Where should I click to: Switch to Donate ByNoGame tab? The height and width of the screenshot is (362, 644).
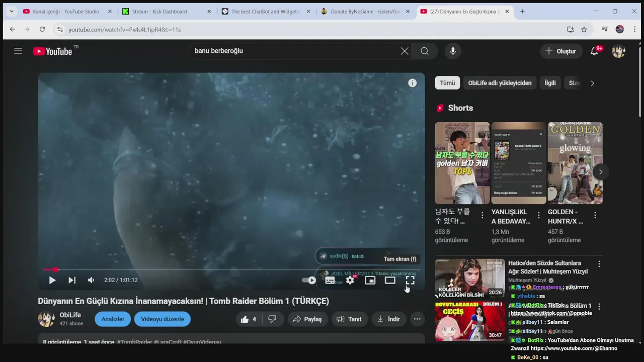pyautogui.click(x=365, y=12)
